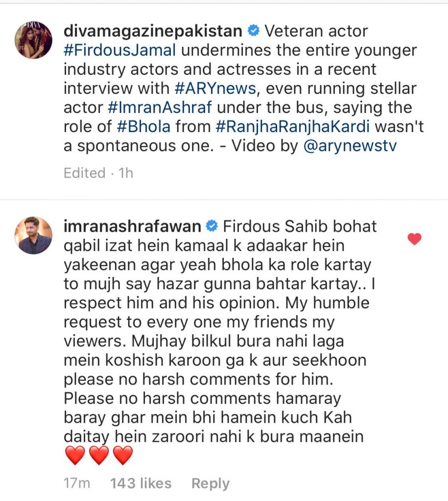Open imranashrafawan profile picture
This screenshot has height=501, width=448.
tap(33, 235)
